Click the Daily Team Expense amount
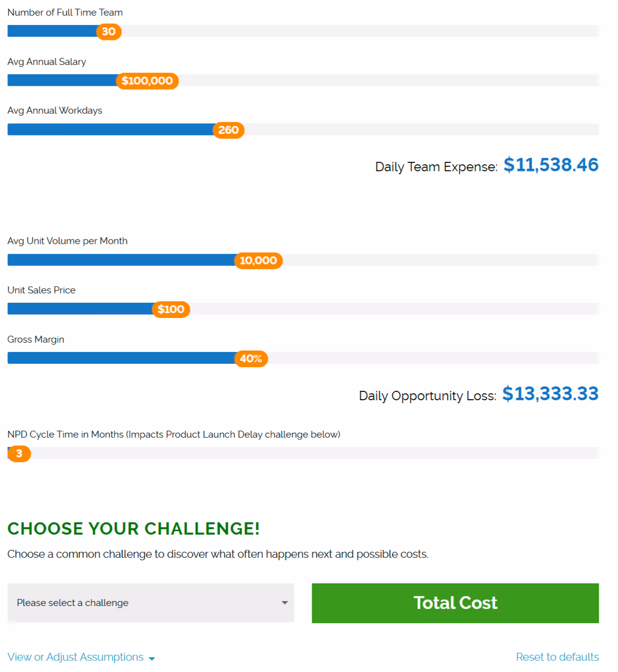 [551, 165]
